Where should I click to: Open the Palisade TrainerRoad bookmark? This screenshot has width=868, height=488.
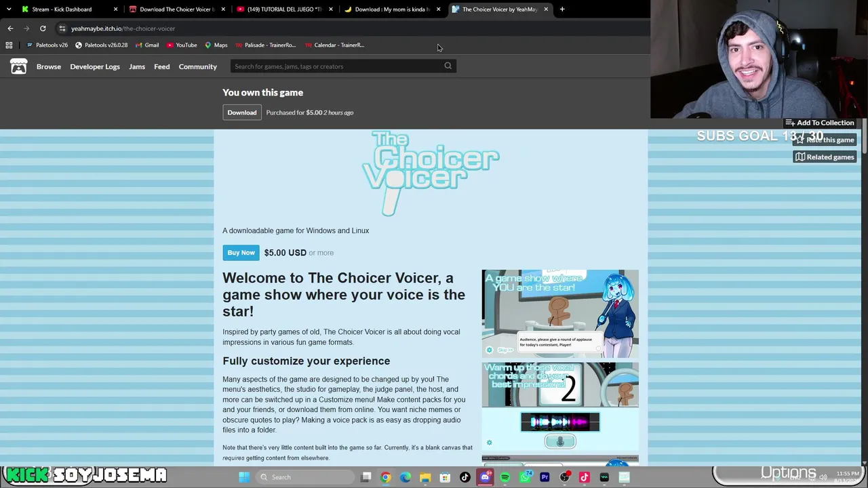[x=266, y=45]
